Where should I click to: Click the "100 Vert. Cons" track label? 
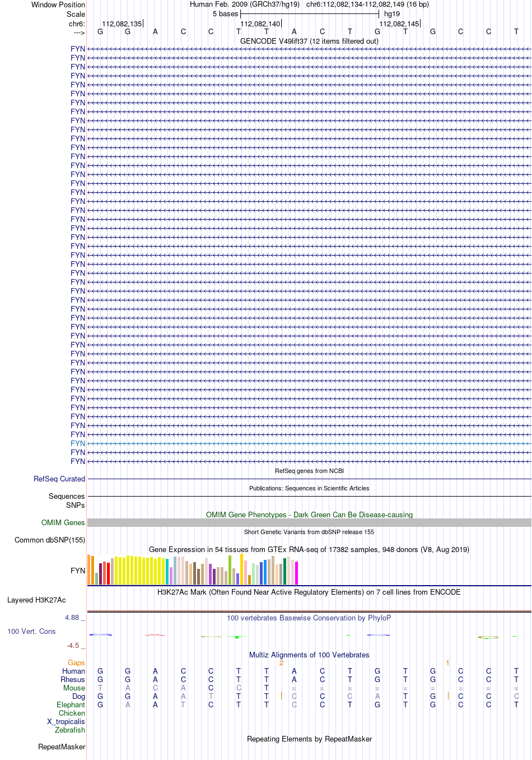pos(31,631)
